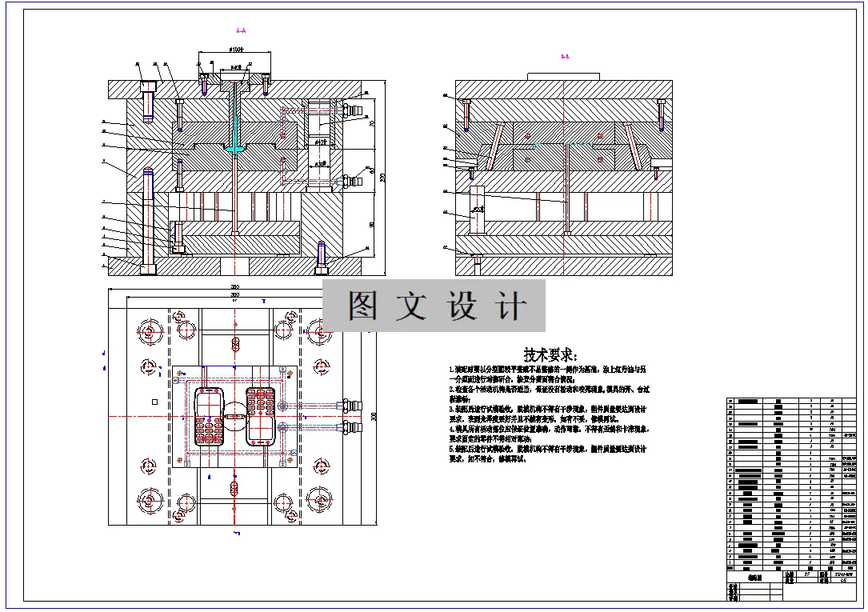Click the 220 overall height dimension
Viewport: 868px width, 612px height.
(x=382, y=178)
